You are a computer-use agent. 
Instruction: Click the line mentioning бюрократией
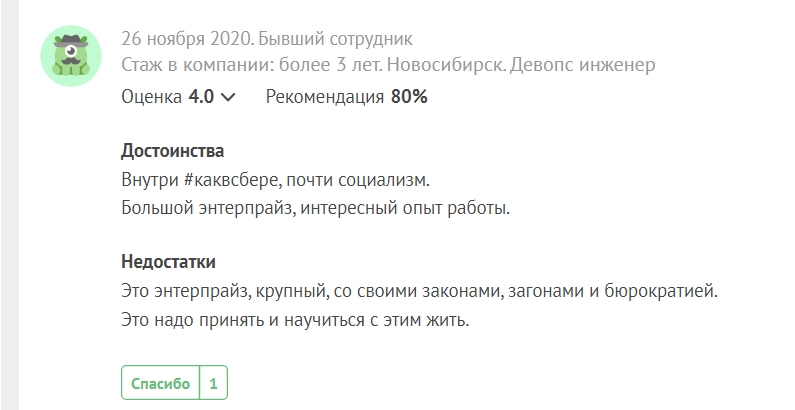click(x=419, y=292)
